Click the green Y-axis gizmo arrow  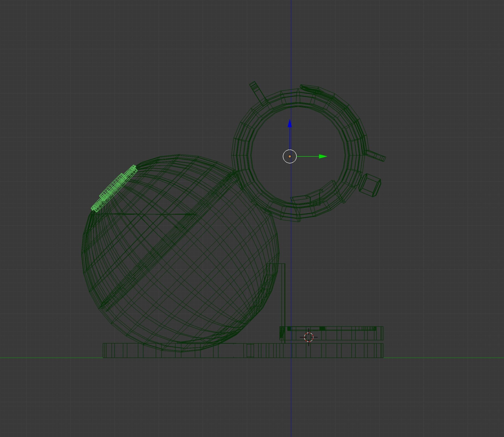[323, 156]
